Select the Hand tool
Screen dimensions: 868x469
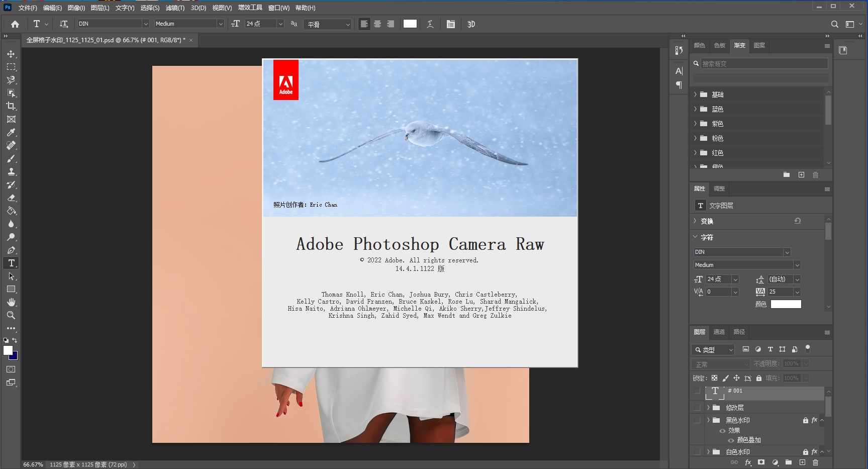click(x=11, y=302)
